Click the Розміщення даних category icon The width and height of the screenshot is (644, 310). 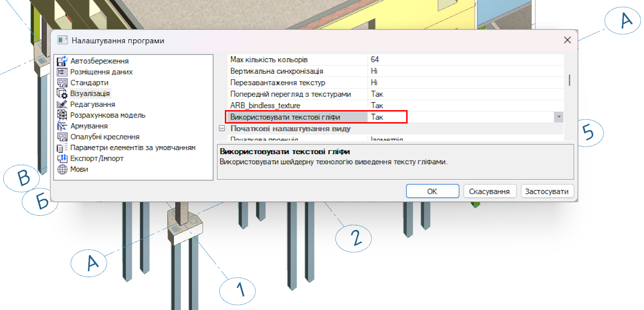(x=62, y=72)
